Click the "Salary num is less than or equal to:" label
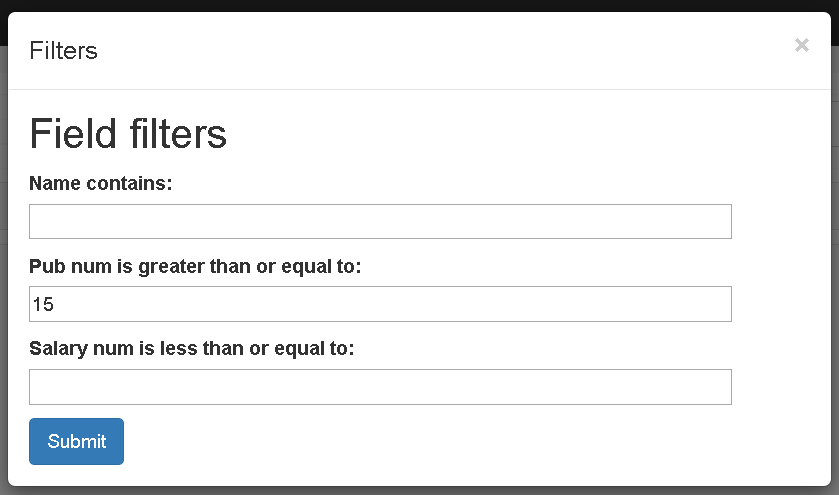This screenshot has width=839, height=495. click(x=192, y=348)
